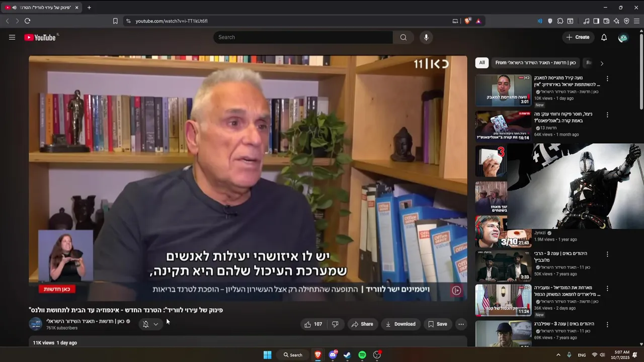Open the account avatar menu
644x362 pixels.
(x=623, y=37)
